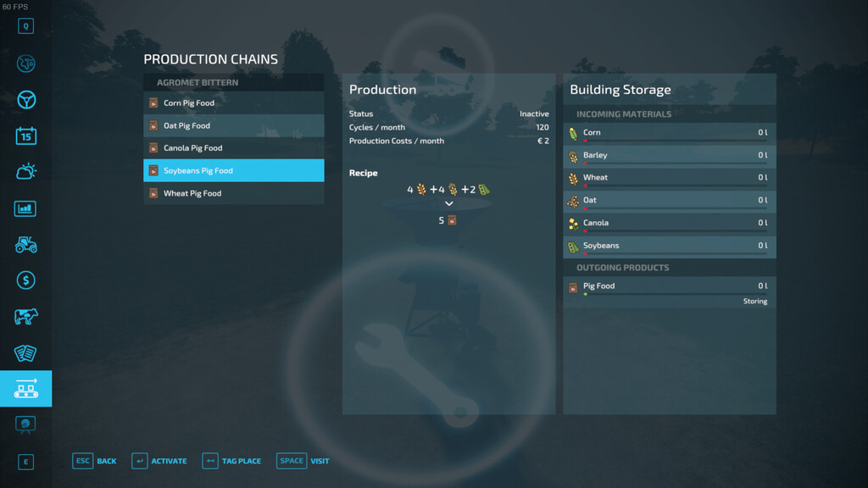The image size is (868, 488).
Task: Click the corn cob icon in storage
Action: point(573,133)
